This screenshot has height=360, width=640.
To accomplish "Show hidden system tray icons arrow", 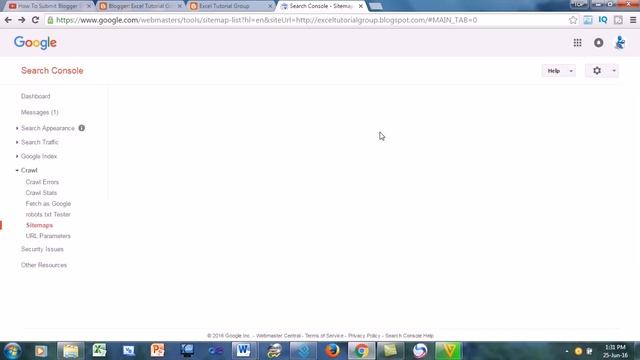I will coord(567,351).
